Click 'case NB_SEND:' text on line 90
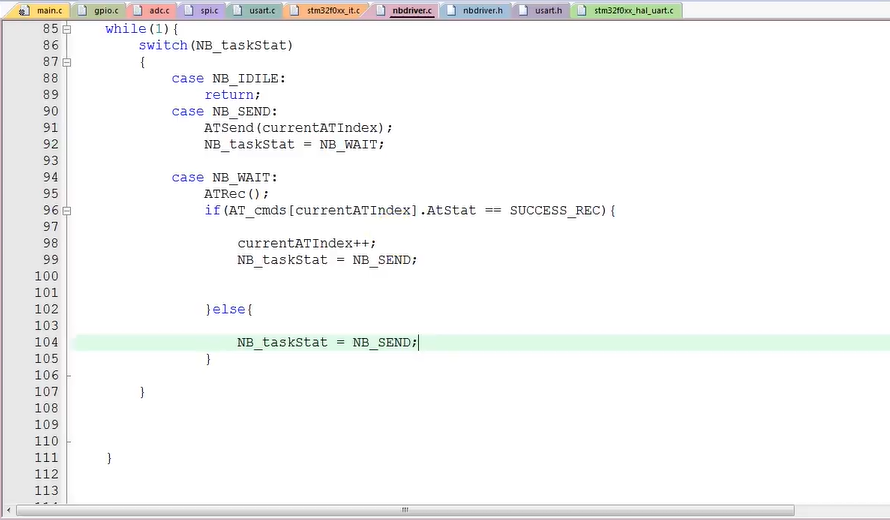 [x=225, y=111]
